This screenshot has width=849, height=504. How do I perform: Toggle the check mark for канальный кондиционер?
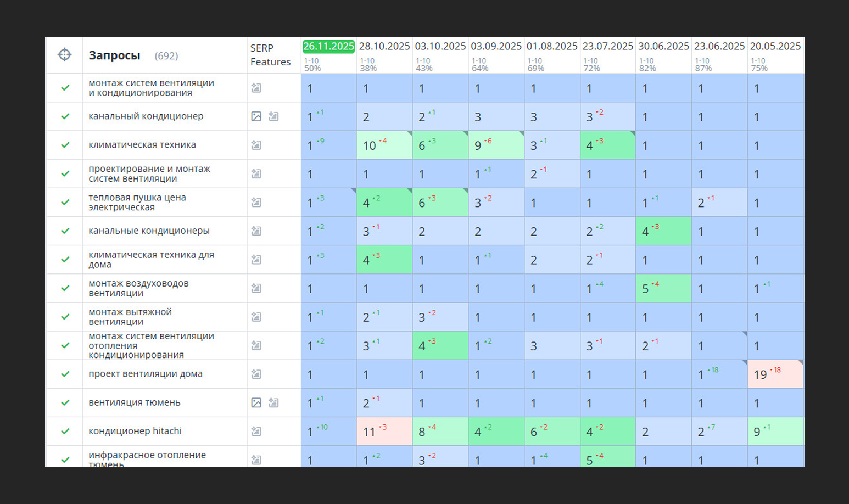(65, 116)
